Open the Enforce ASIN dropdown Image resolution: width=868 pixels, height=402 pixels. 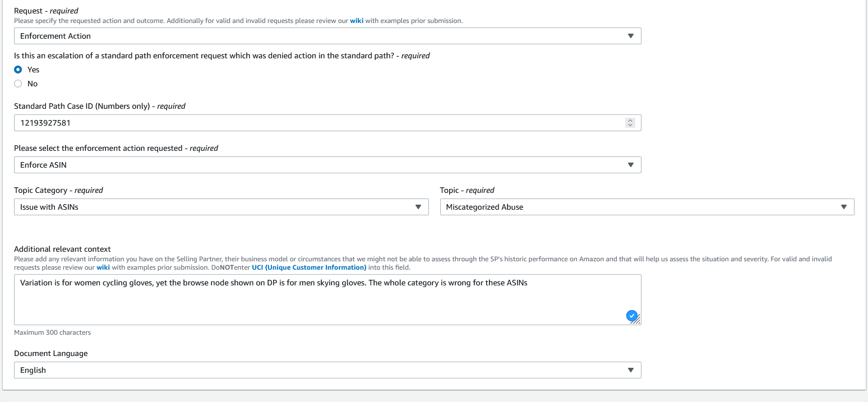327,165
